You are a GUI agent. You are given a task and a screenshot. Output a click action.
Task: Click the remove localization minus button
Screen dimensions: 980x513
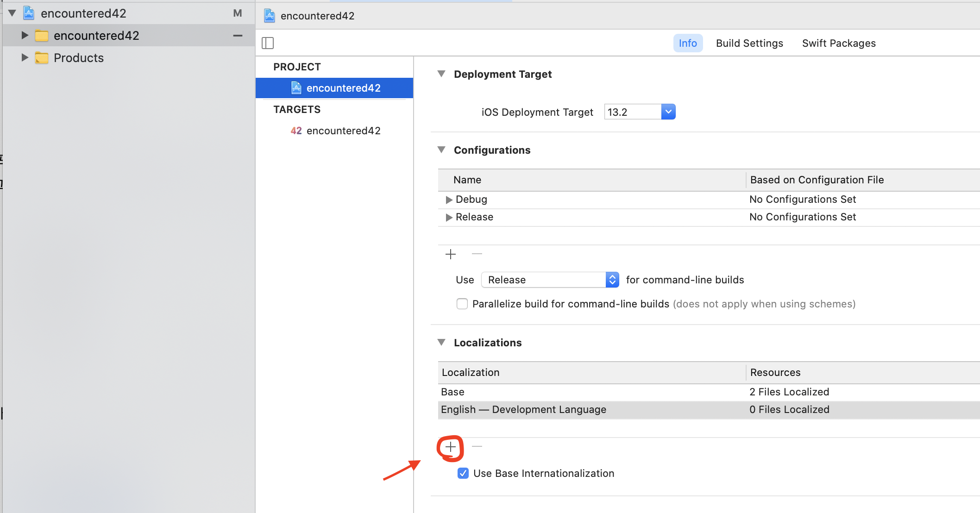click(x=477, y=446)
